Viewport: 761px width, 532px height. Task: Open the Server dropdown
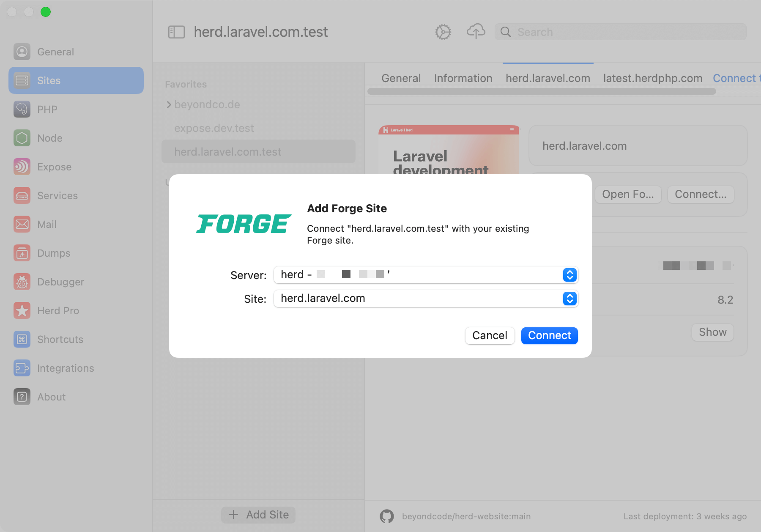coord(426,275)
